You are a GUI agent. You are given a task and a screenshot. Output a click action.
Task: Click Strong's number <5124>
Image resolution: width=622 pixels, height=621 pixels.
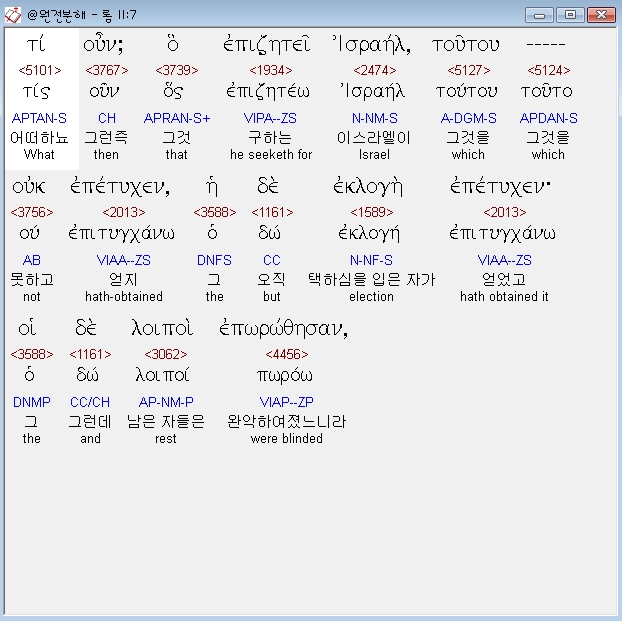[x=549, y=71]
